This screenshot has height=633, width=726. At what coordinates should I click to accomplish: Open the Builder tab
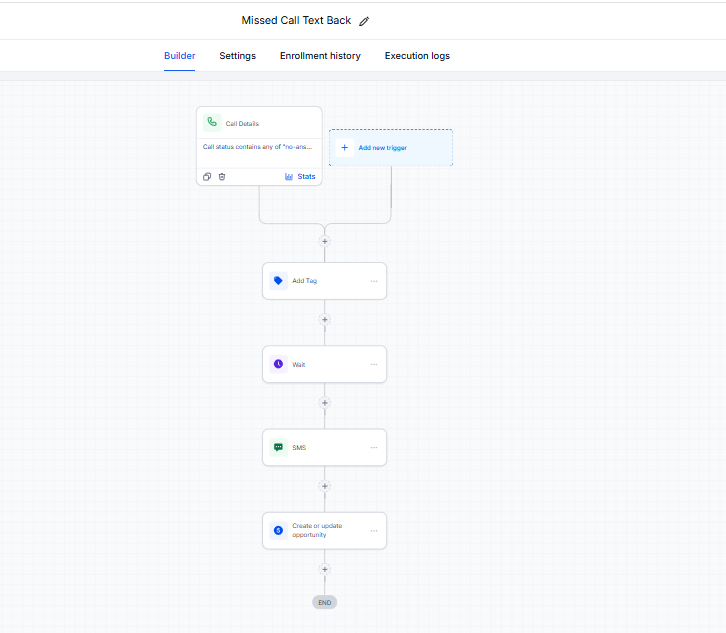point(180,56)
